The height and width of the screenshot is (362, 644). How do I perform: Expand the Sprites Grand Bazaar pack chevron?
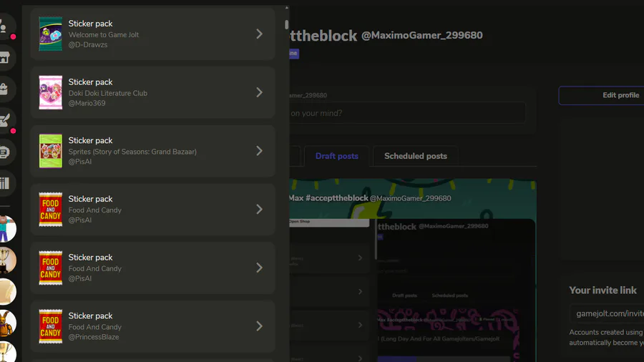pos(259,151)
